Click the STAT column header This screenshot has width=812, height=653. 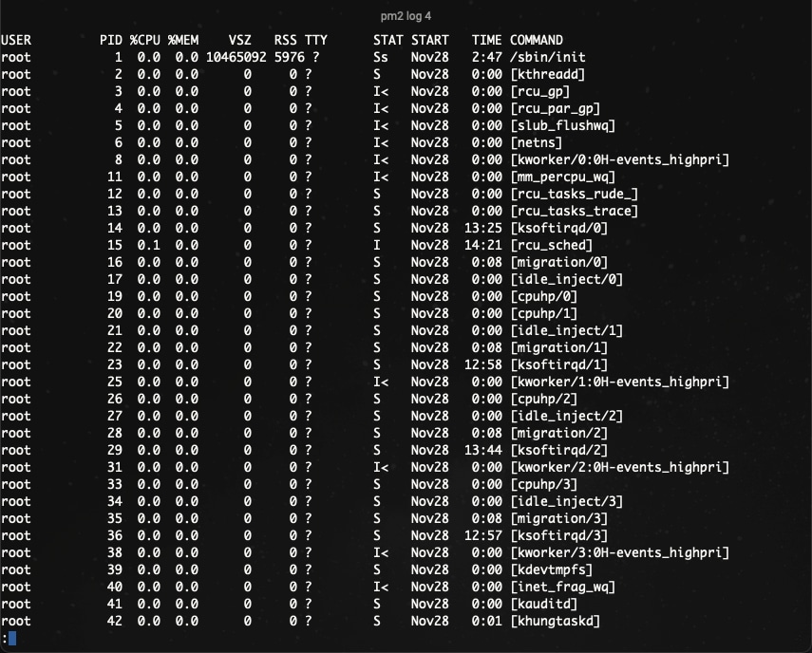[x=388, y=40]
